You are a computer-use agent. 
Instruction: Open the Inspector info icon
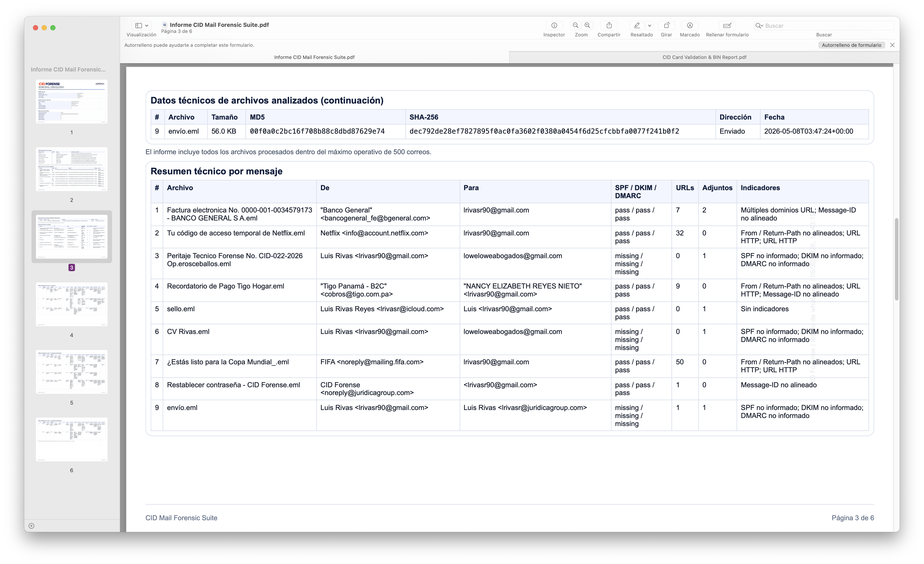coord(554,26)
